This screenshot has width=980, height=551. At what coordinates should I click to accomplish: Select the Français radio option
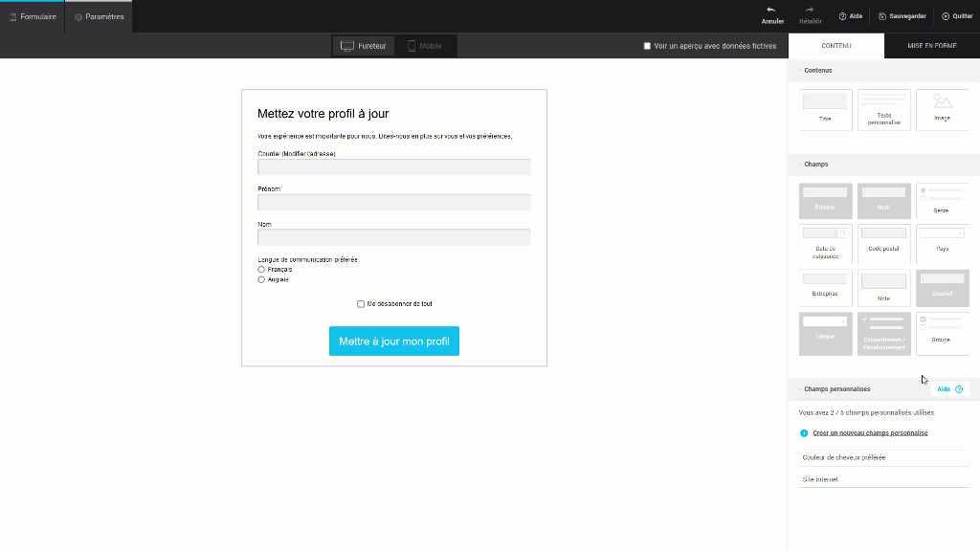(x=261, y=270)
